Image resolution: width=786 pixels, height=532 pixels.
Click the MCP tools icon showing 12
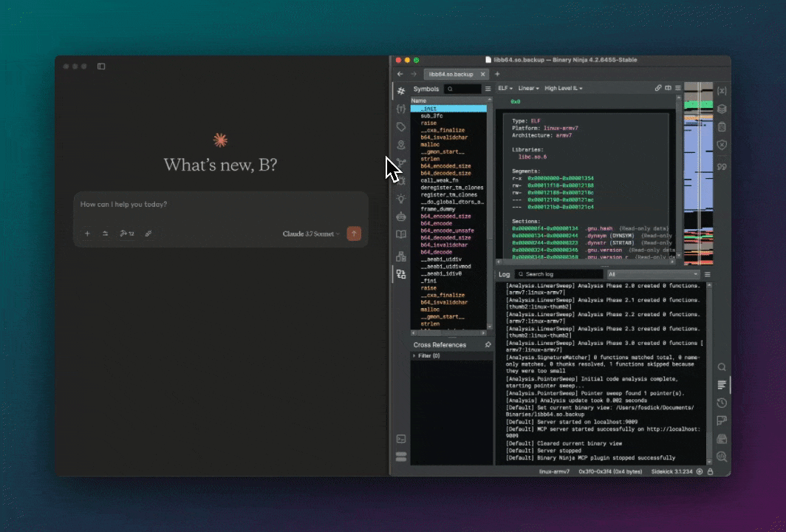[x=126, y=233]
